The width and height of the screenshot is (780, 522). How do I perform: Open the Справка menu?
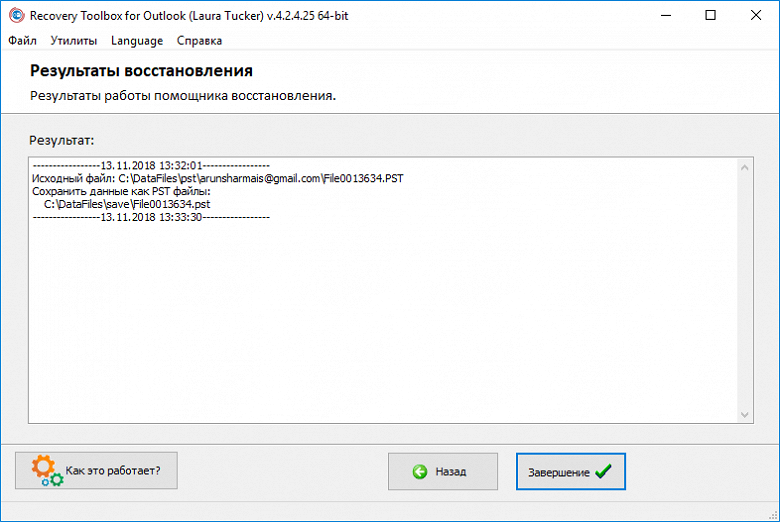click(199, 41)
